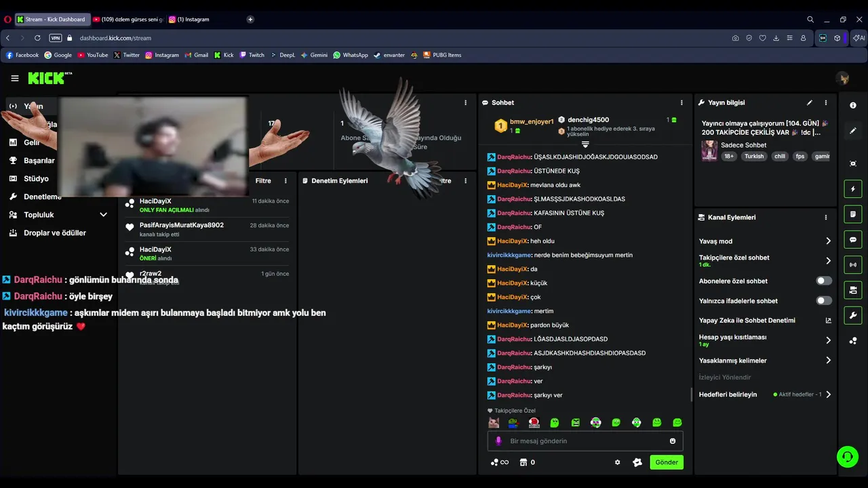Click the chat identity badge icon beside Gönder
The width and height of the screenshot is (868, 488).
pos(637,462)
